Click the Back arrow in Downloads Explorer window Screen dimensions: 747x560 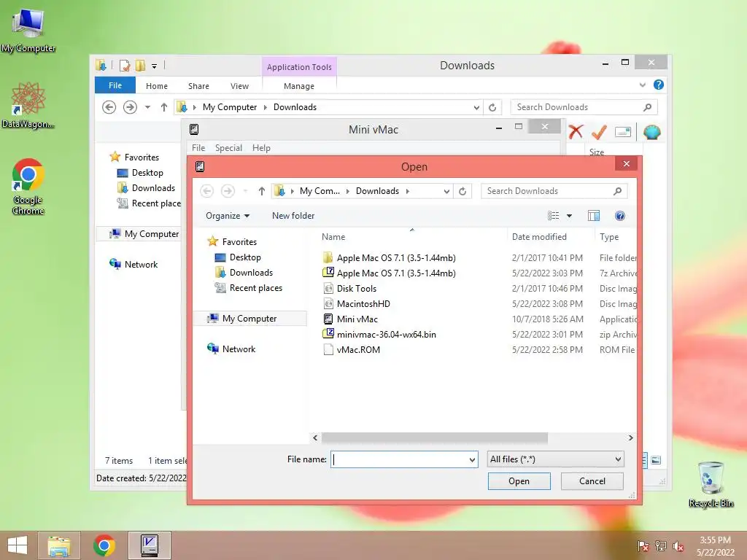click(109, 107)
